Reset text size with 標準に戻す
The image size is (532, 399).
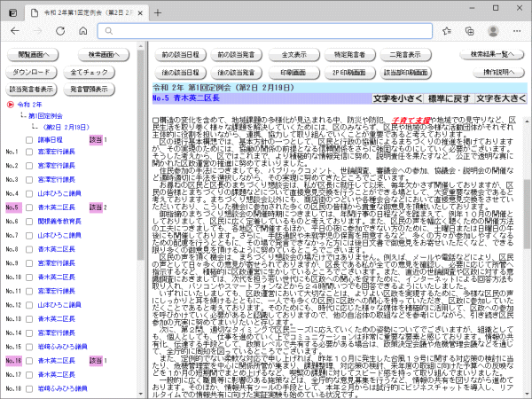pos(449,98)
